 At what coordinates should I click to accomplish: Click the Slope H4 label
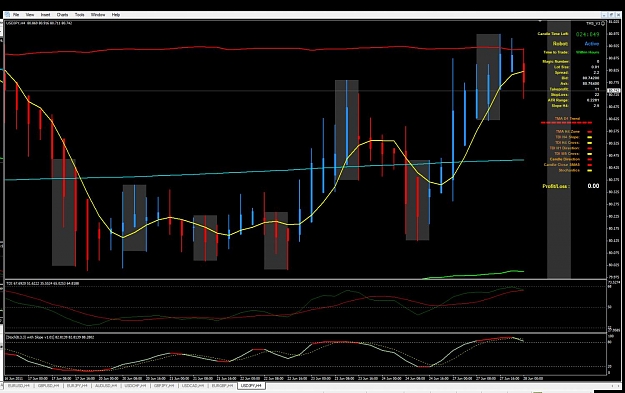(x=560, y=106)
